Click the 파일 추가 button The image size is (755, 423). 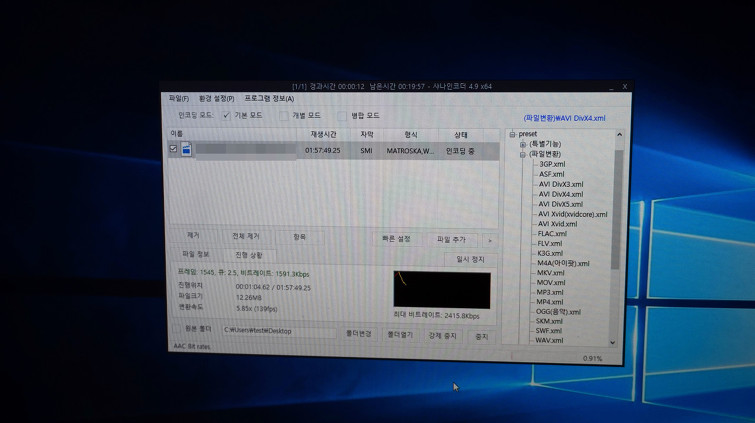coord(452,240)
